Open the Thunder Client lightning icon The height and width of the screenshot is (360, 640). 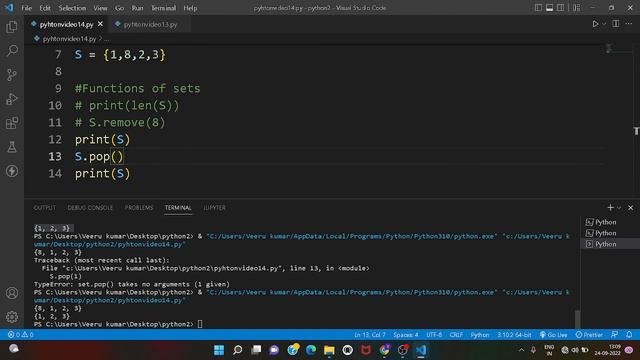[x=12, y=171]
